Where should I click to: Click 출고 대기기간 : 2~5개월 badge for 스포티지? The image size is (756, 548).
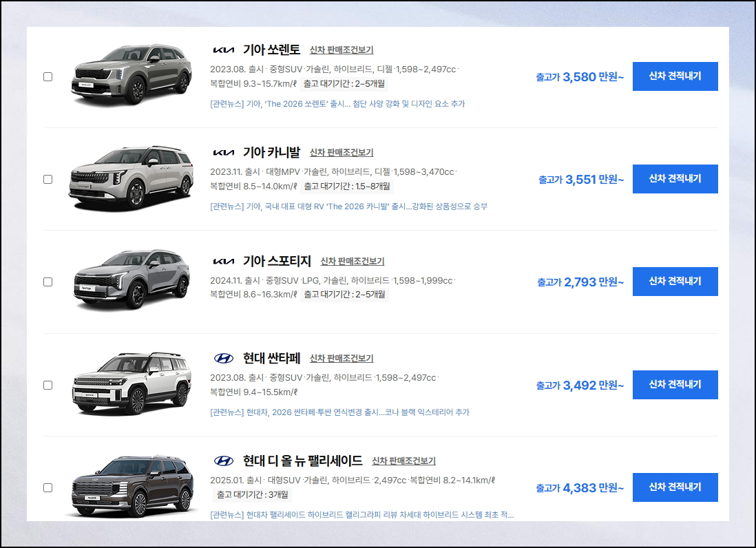click(x=344, y=295)
